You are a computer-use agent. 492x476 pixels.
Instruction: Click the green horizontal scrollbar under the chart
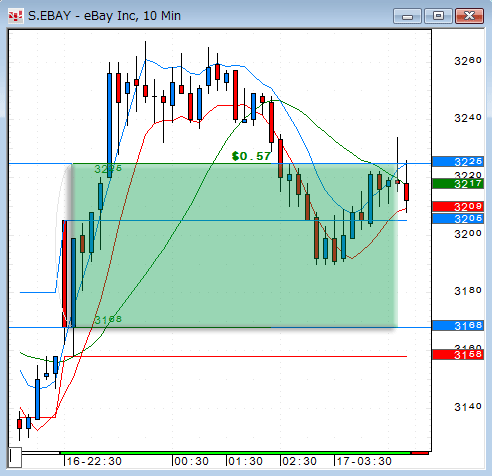coord(235,453)
